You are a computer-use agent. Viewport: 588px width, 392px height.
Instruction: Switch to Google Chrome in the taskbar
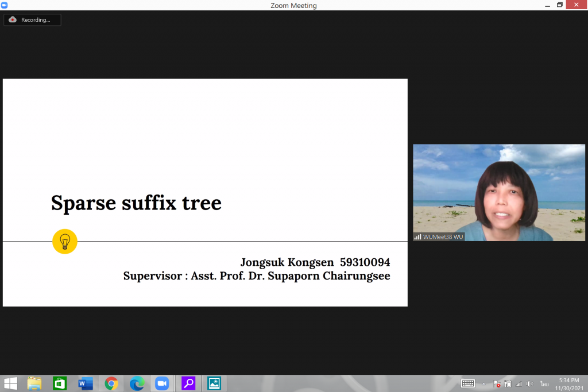(111, 383)
